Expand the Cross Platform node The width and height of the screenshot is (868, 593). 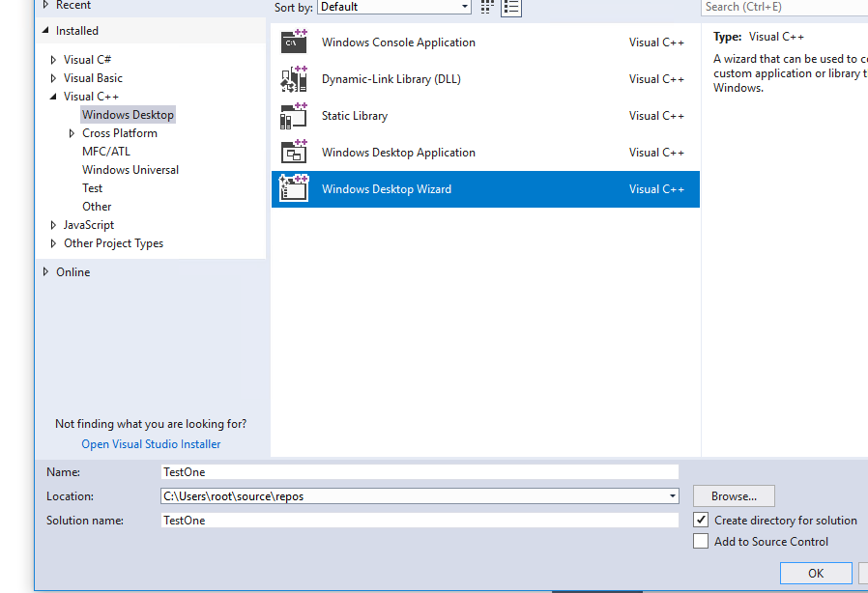click(72, 133)
